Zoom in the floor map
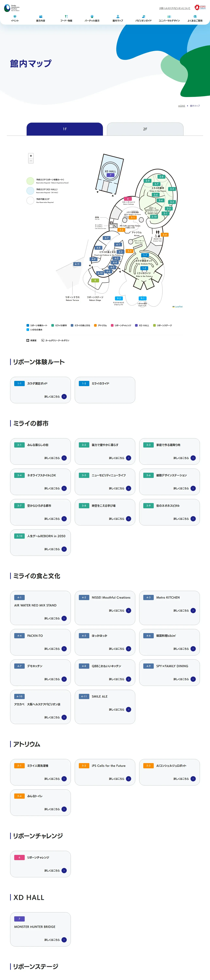 click(x=31, y=156)
